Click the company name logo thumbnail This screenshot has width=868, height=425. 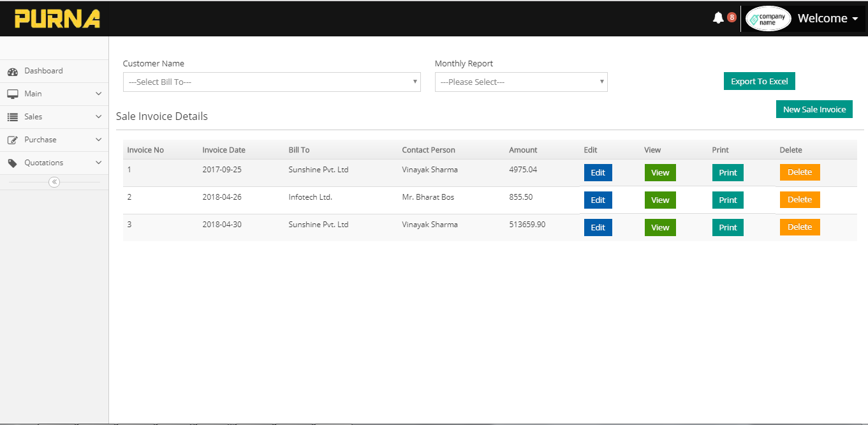[768, 19]
